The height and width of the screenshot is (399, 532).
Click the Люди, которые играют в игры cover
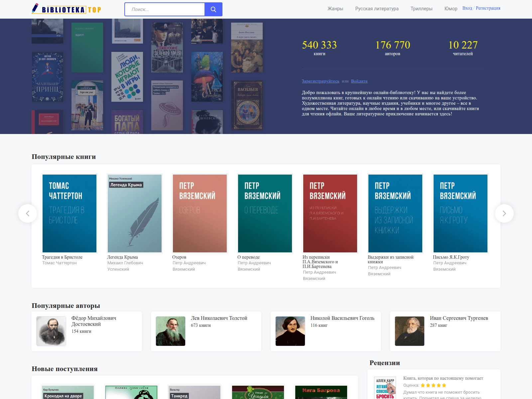point(127,77)
